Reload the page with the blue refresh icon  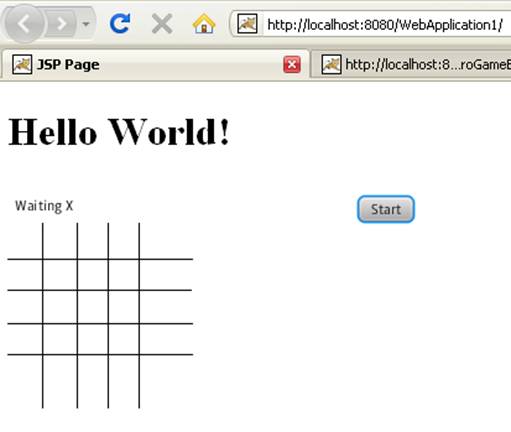pyautogui.click(x=120, y=23)
